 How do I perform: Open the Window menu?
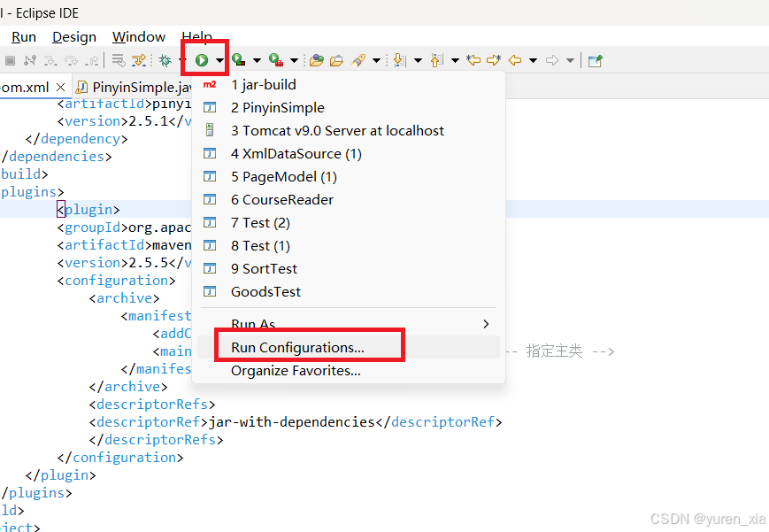pyautogui.click(x=139, y=36)
